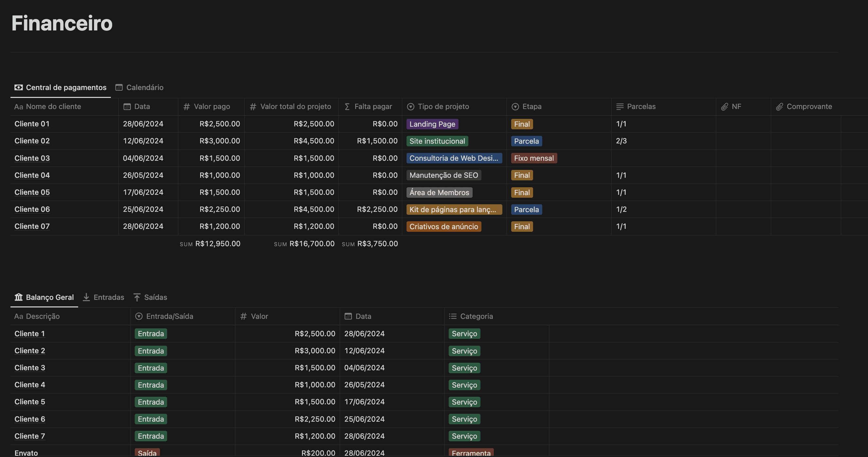This screenshot has width=868, height=457.
Task: Click the calendar icon beside Calendário
Action: pyautogui.click(x=119, y=87)
